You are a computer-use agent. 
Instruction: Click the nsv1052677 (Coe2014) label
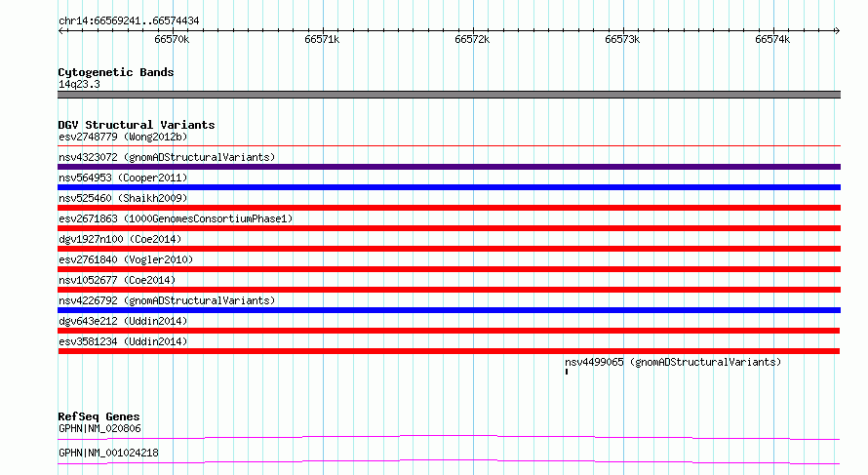(117, 280)
